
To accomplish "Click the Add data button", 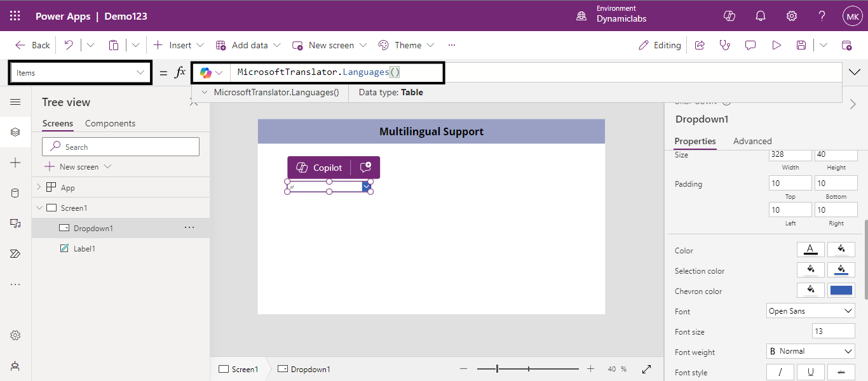I will [248, 45].
